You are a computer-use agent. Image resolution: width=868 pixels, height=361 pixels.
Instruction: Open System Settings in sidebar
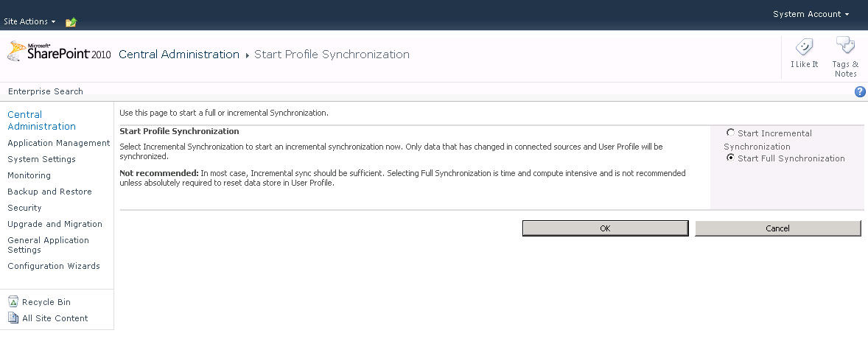(41, 159)
